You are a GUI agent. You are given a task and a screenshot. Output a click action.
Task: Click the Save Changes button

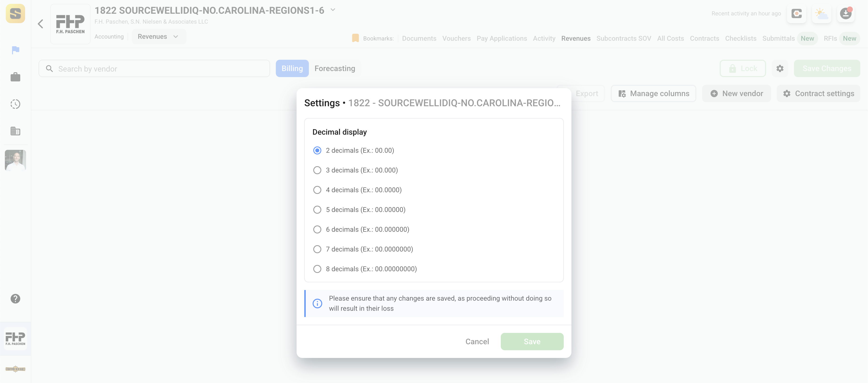(x=827, y=68)
